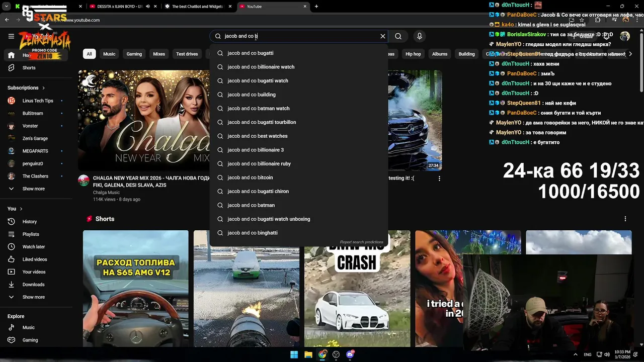Screen dimensions: 644x362
Task: Open the Windows Start menu
Action: pos(294,354)
